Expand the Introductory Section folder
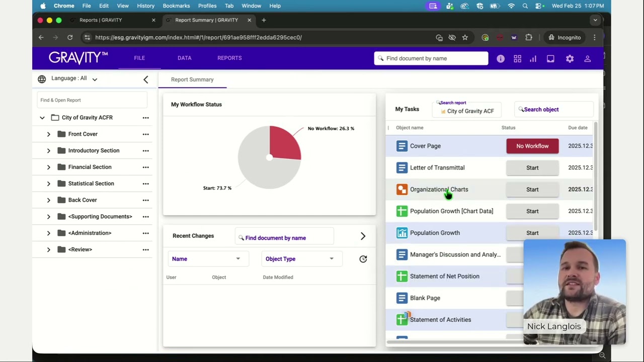This screenshot has width=644, height=362. (x=48, y=151)
